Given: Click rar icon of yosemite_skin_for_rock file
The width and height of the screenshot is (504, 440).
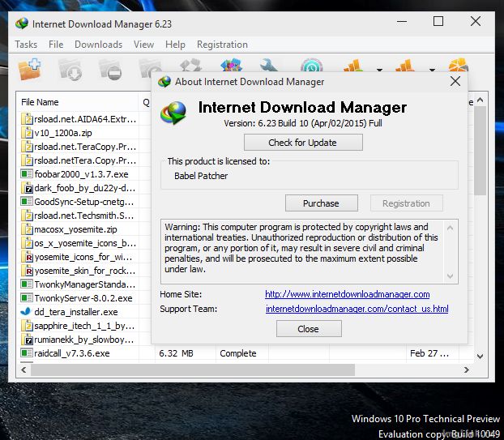Looking at the screenshot, I should pyautogui.click(x=27, y=271).
